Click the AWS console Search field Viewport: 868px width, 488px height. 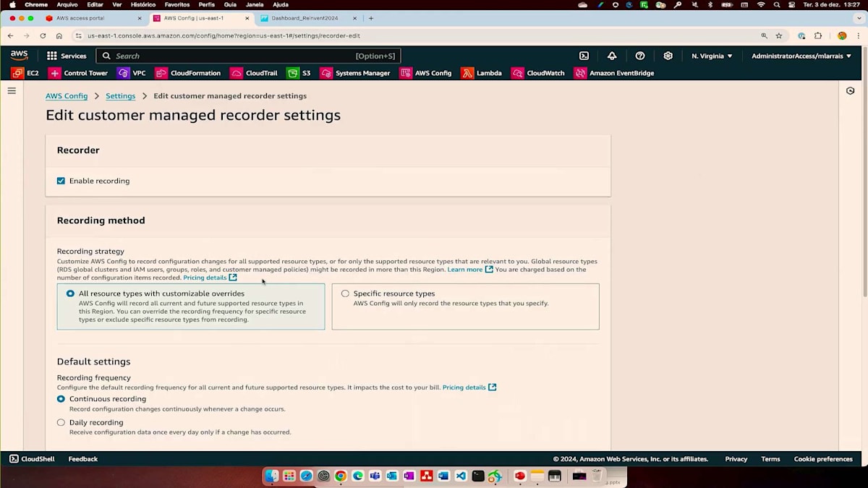point(248,56)
